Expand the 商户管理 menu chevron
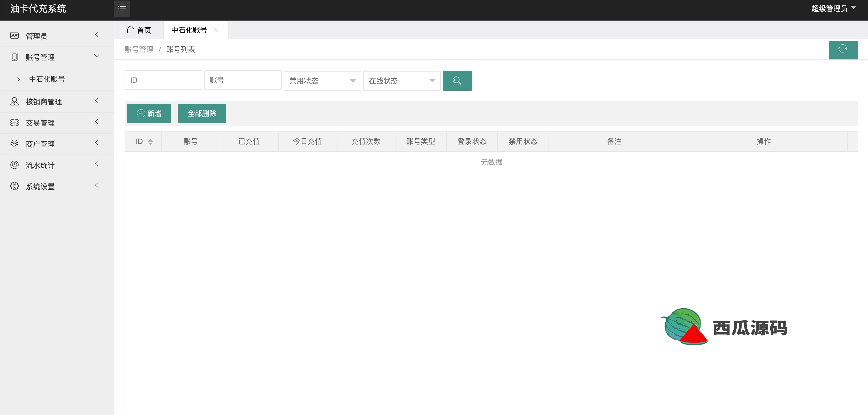This screenshot has height=415, width=868. [97, 143]
